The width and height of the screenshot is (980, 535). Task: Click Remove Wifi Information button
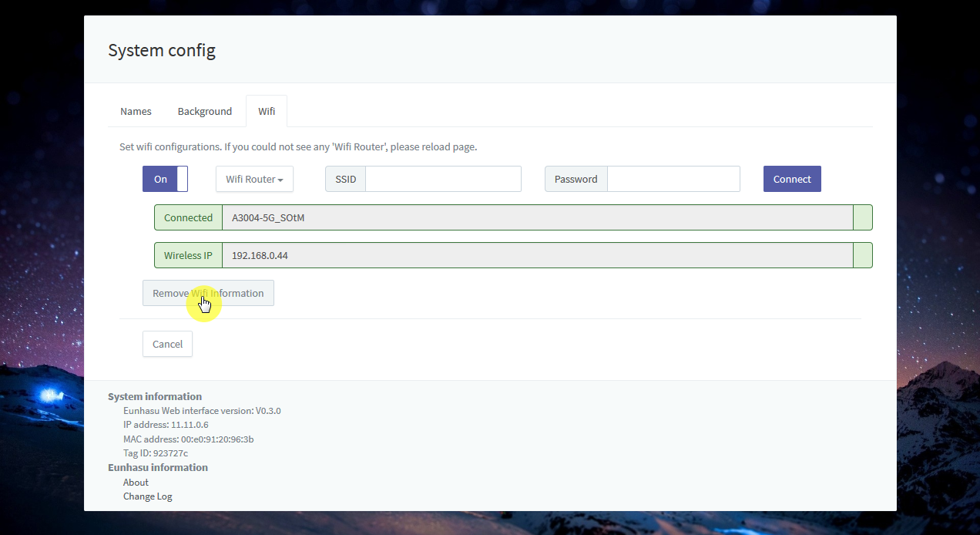pos(208,293)
